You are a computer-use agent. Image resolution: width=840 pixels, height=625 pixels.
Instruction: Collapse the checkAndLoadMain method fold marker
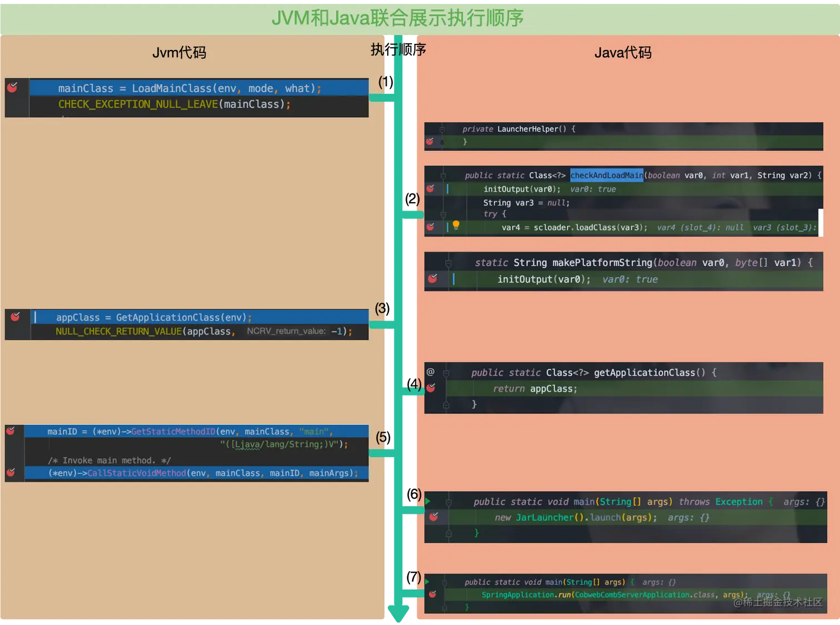click(x=443, y=176)
